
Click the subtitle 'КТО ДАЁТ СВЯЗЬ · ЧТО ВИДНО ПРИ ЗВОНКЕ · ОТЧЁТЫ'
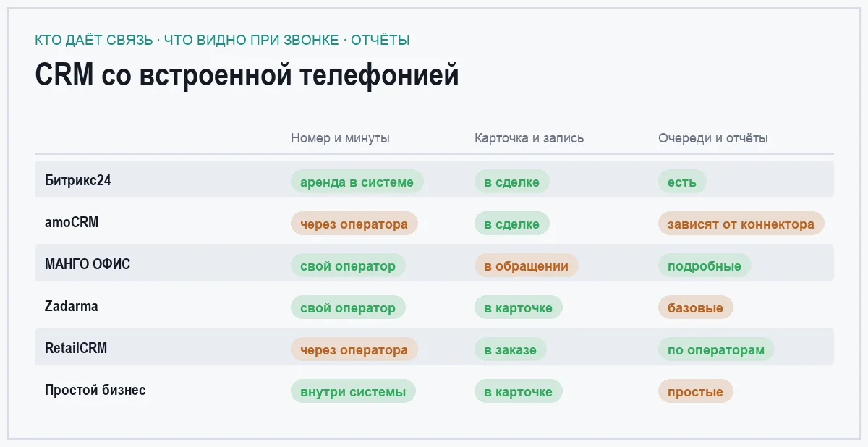[222, 40]
